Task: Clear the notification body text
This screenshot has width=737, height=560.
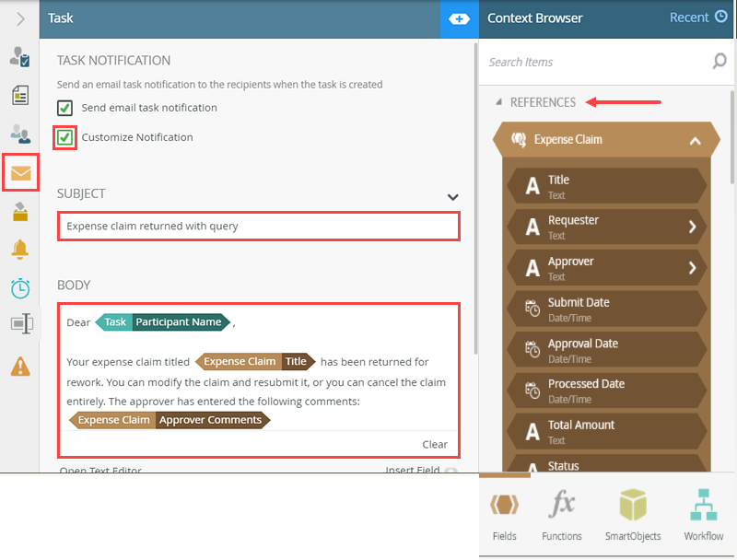Action: tap(436, 444)
